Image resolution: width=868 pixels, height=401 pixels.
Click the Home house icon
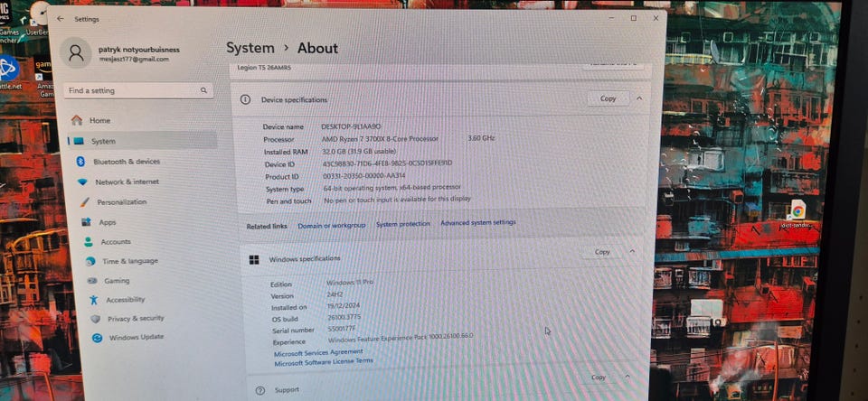76,120
